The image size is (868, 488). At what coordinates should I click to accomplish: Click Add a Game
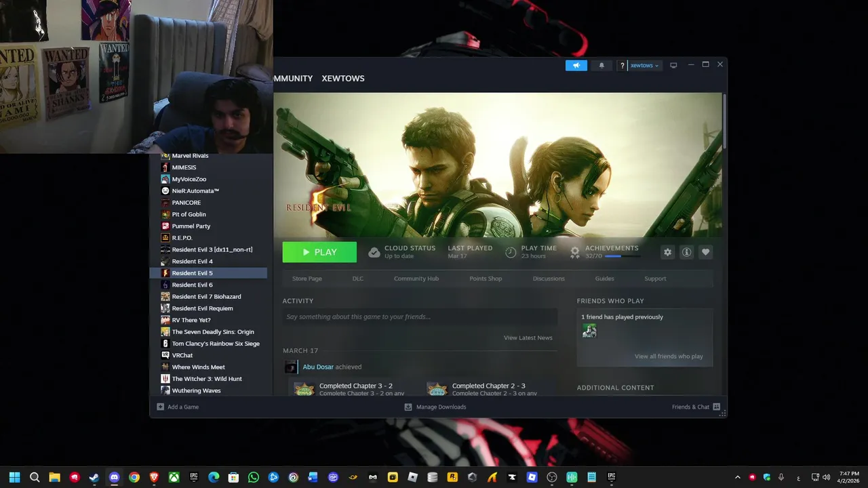click(x=178, y=407)
